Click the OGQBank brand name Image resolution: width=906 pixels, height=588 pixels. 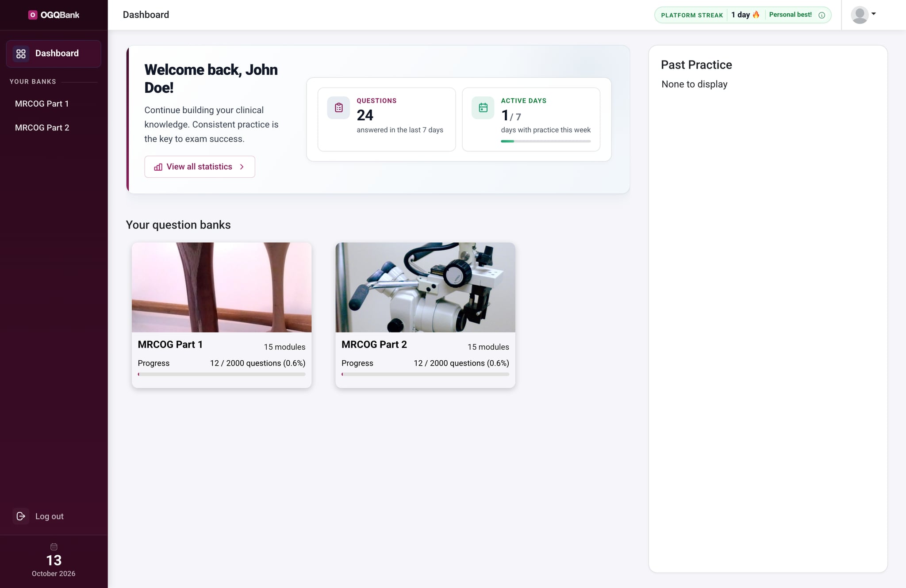[x=60, y=15]
